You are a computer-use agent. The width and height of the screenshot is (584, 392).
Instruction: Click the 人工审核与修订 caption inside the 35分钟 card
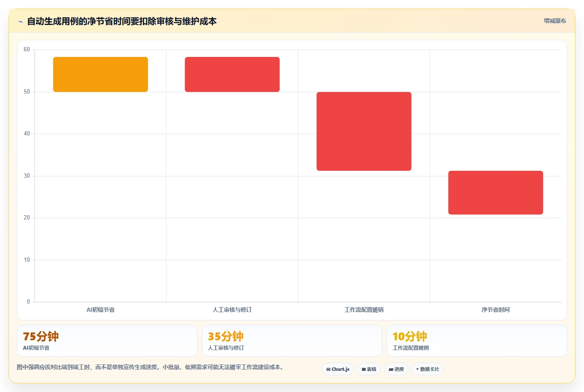(x=226, y=348)
